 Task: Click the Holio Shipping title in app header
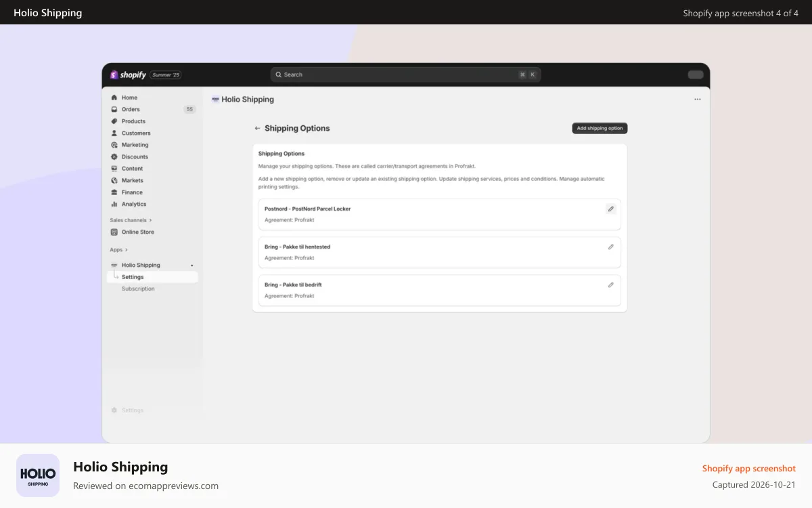pos(248,100)
